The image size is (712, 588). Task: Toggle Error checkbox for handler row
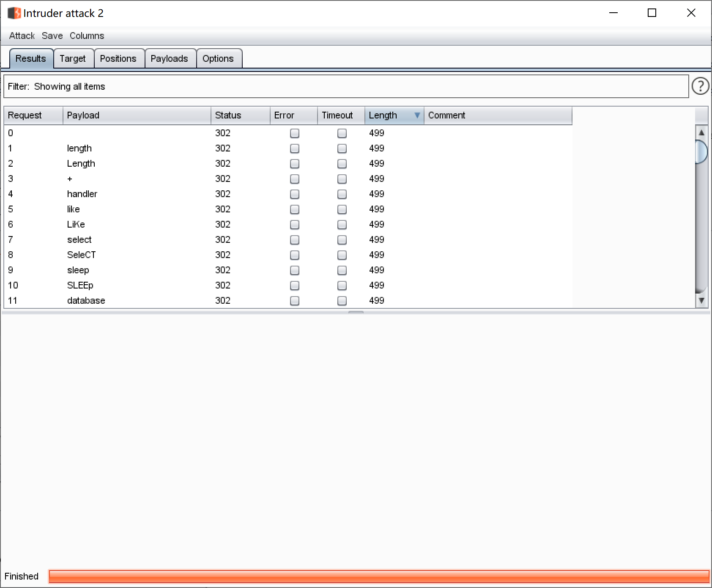pyautogui.click(x=295, y=194)
